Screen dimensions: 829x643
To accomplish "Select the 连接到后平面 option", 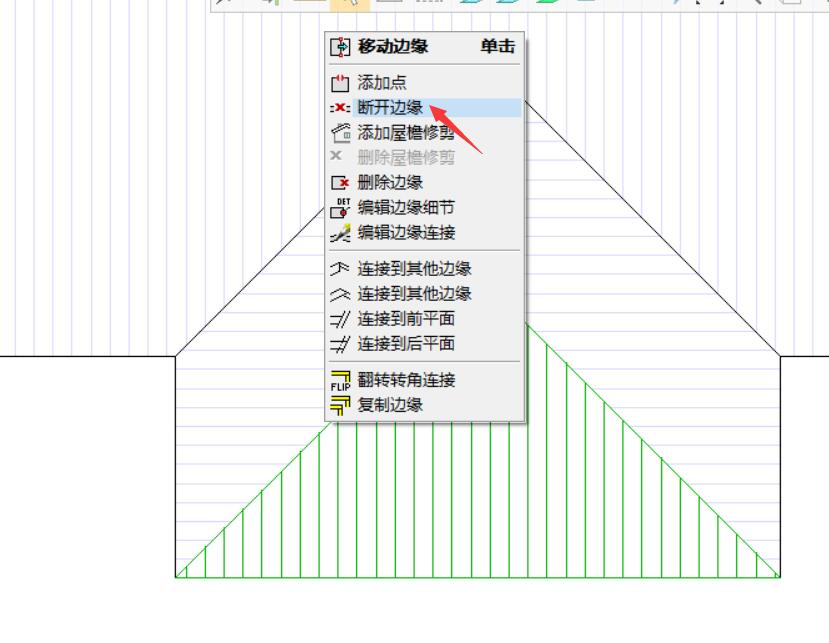I will [x=425, y=344].
